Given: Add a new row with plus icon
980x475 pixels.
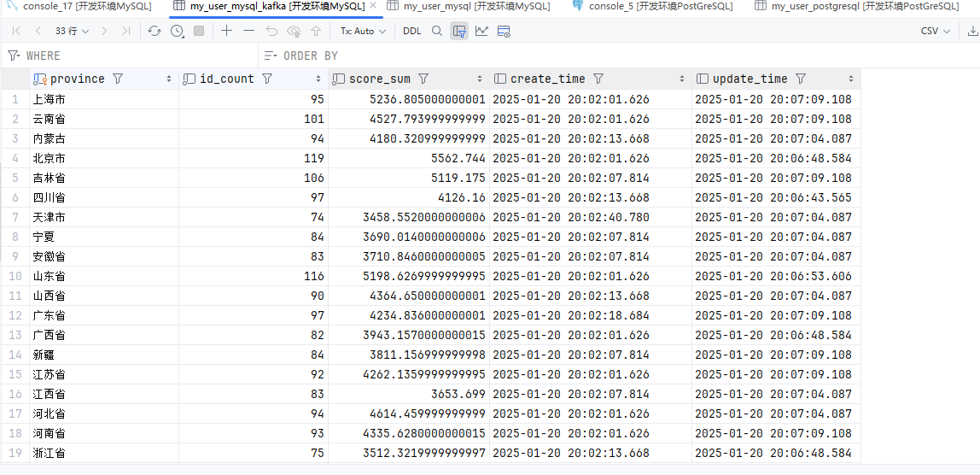Looking at the screenshot, I should (x=226, y=31).
